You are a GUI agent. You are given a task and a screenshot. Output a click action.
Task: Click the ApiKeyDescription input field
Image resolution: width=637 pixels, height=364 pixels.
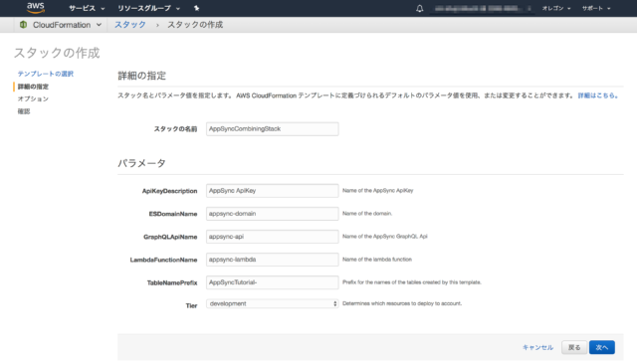272,191
